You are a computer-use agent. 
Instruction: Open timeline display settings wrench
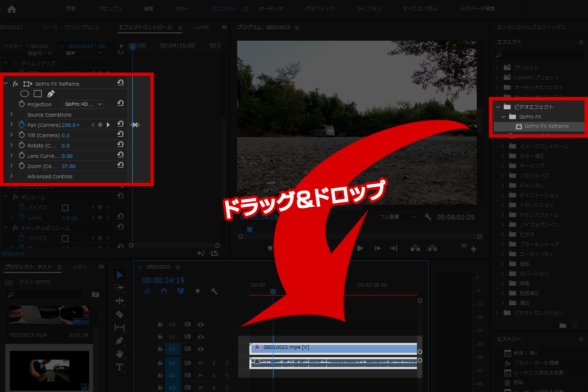pyautogui.click(x=214, y=291)
